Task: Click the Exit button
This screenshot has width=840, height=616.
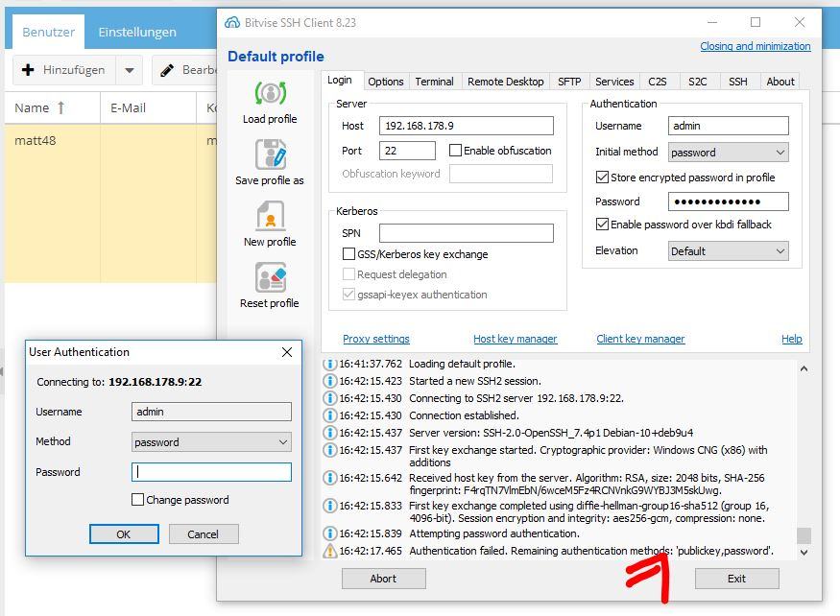Action: click(x=736, y=579)
